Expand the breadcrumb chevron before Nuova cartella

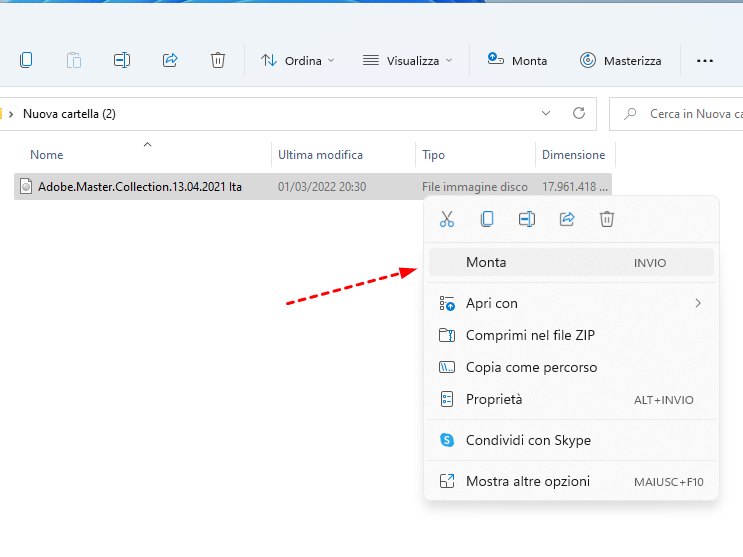coord(11,114)
